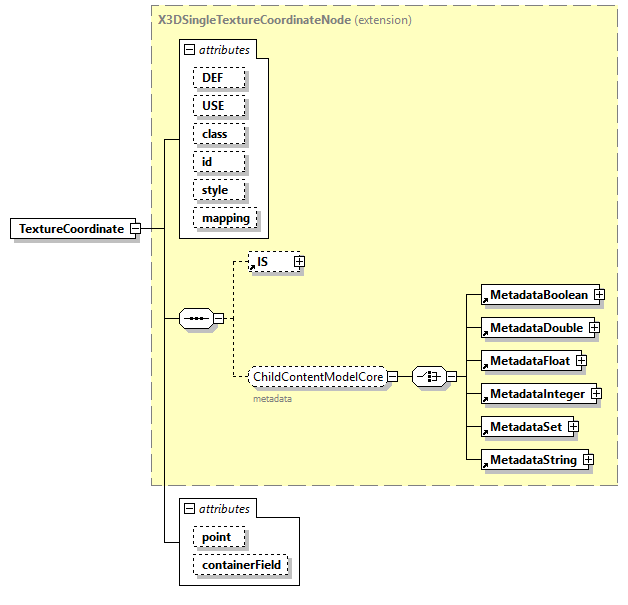628x605 pixels.
Task: Collapse the TextureCoordinate element node
Action: coord(134,229)
